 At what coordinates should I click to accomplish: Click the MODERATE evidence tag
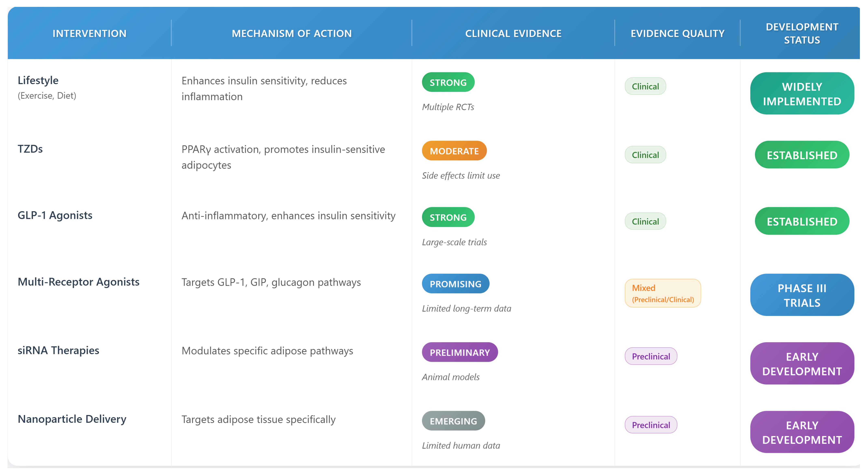click(x=454, y=151)
